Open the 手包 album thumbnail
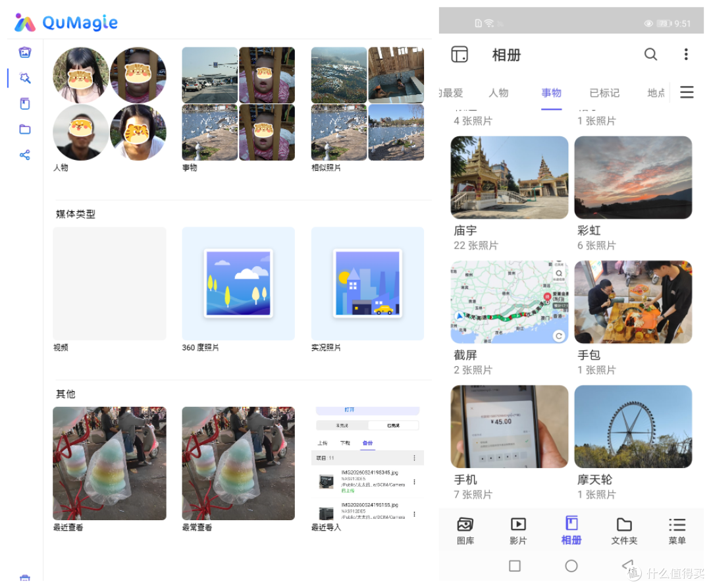This screenshot has height=588, width=711. coord(633,302)
